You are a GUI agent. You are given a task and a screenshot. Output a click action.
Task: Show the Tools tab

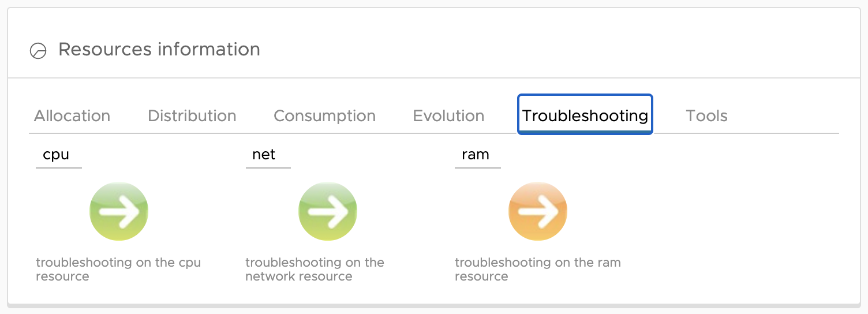(706, 116)
